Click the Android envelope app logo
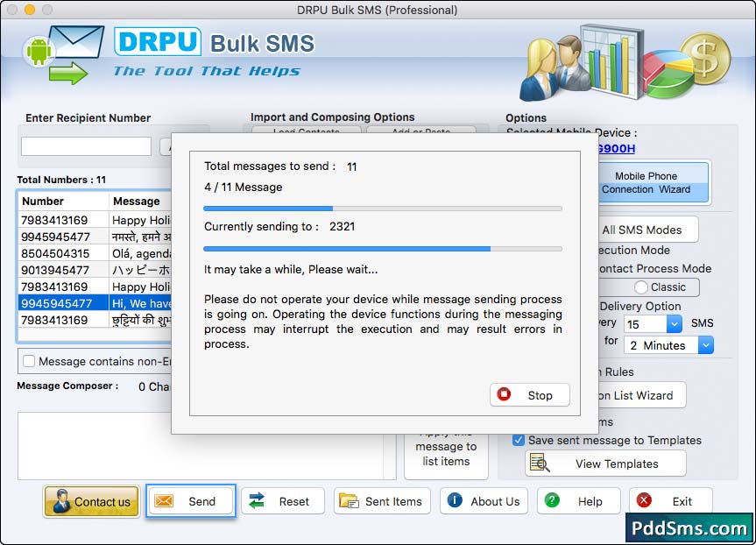The image size is (756, 545). tap(64, 55)
